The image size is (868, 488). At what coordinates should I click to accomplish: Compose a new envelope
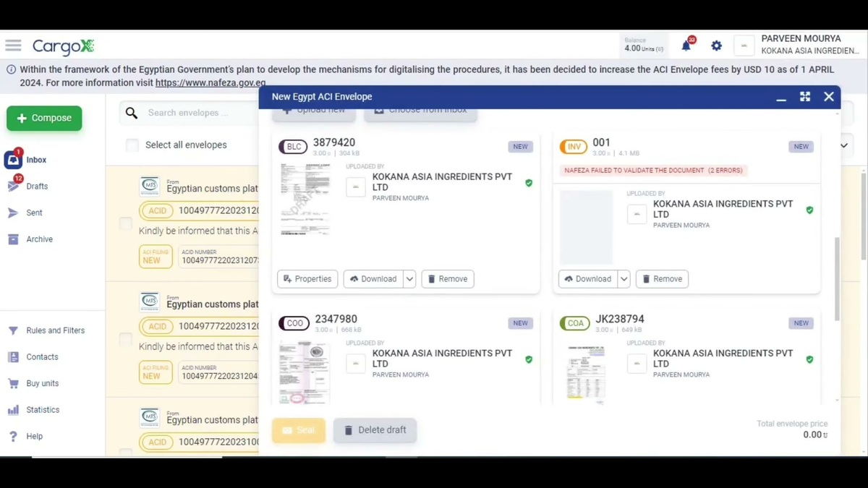click(x=44, y=118)
